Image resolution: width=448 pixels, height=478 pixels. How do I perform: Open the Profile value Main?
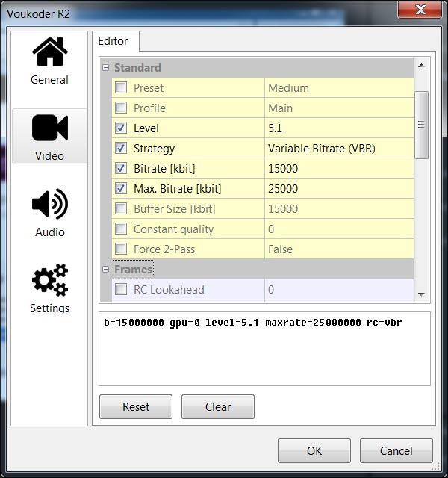(339, 108)
